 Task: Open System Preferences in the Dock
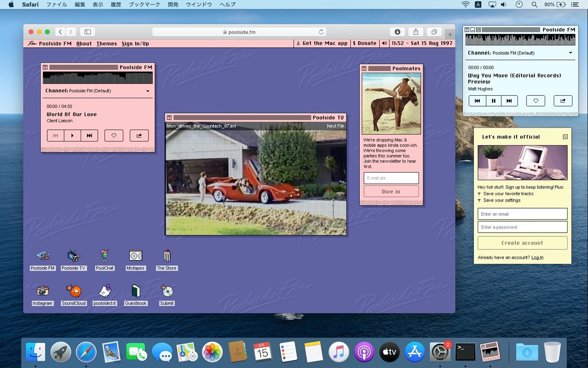(440, 352)
